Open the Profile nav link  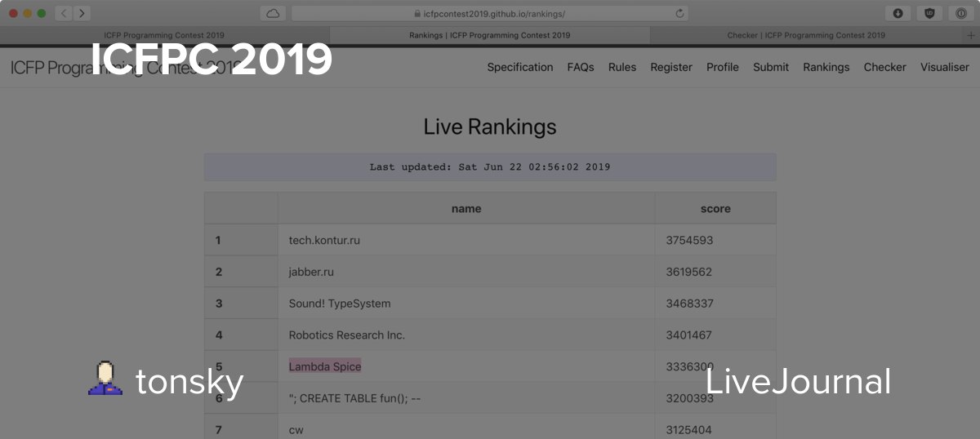[x=723, y=67]
